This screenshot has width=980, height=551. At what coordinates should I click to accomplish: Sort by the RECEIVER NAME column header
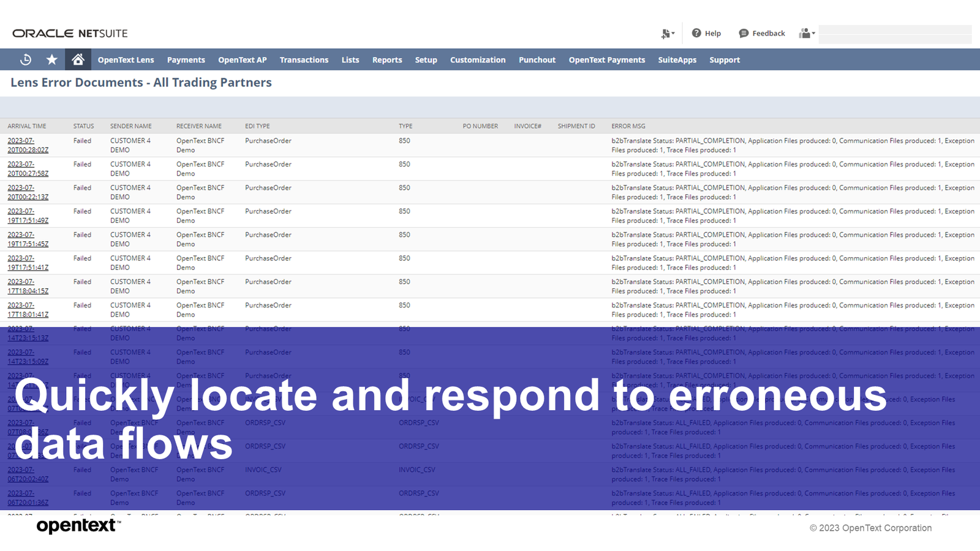(199, 126)
